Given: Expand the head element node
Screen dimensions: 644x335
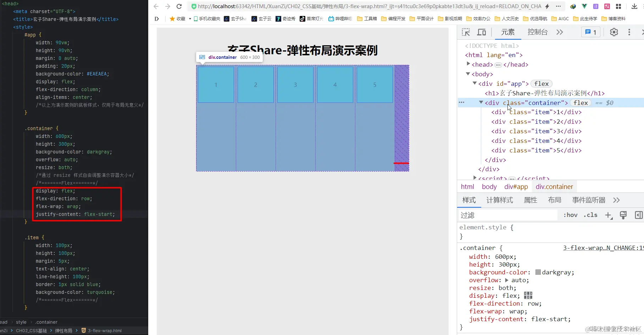Looking at the screenshot, I should (x=468, y=64).
